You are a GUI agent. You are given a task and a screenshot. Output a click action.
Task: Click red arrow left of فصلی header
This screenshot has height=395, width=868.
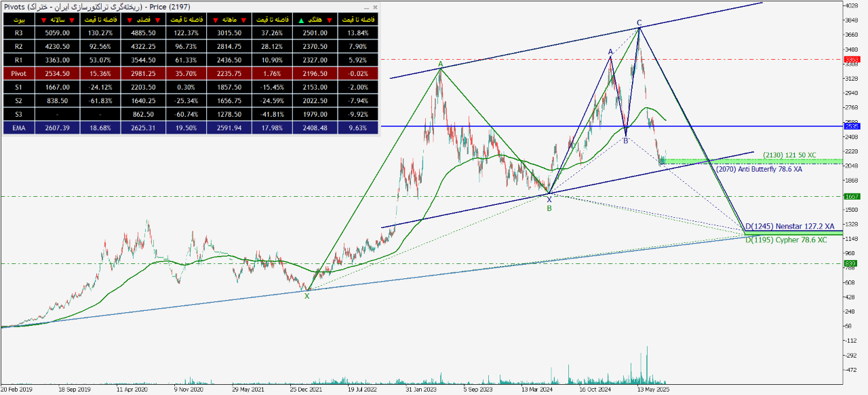130,20
